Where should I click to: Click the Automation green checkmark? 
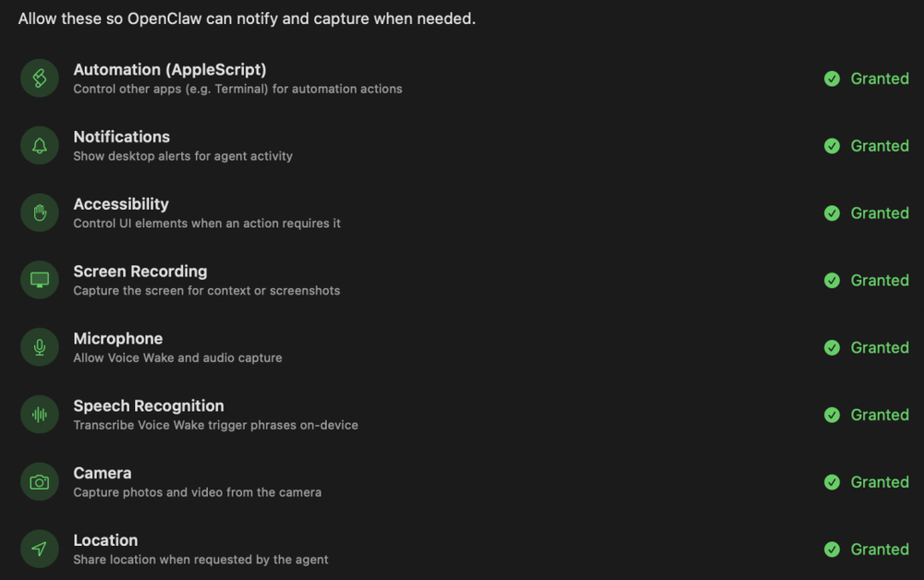coord(832,79)
